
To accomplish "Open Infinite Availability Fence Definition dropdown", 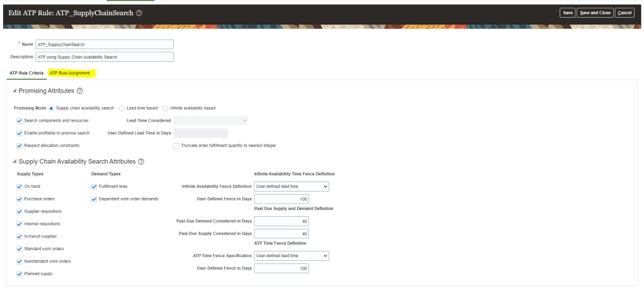I will click(x=291, y=187).
